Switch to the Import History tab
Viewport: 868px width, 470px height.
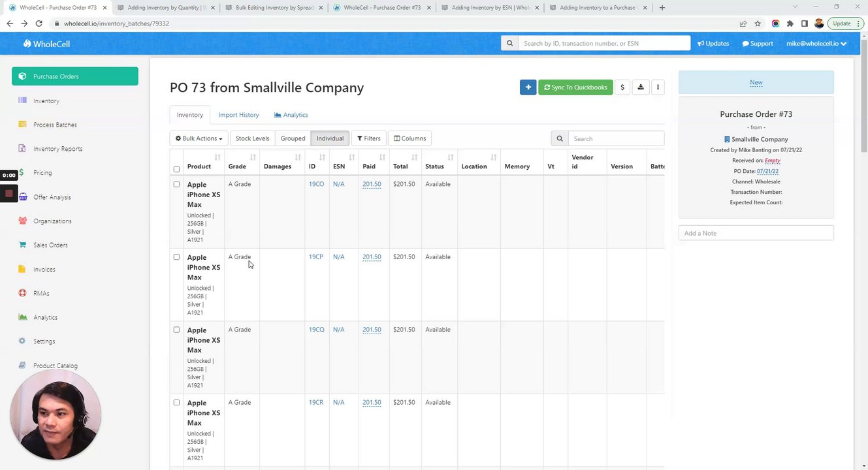[238, 115]
